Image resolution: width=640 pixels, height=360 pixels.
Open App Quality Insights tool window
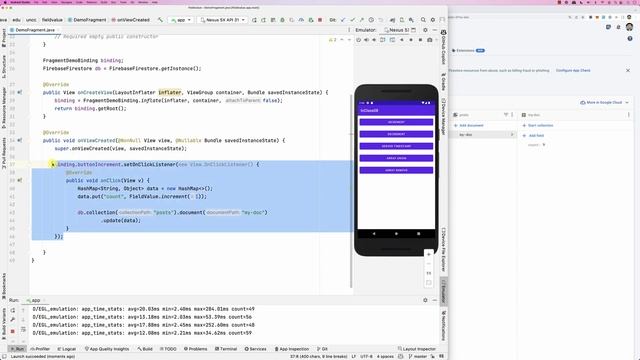tap(107, 349)
